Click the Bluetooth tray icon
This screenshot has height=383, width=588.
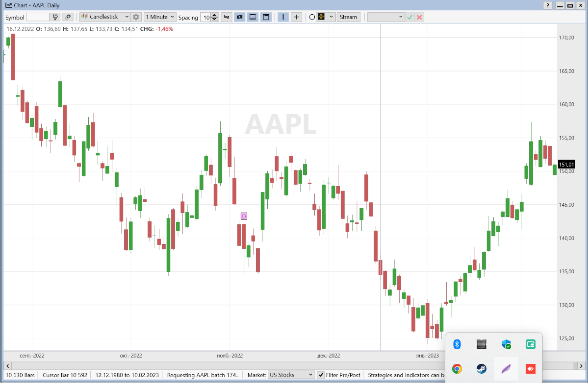(x=457, y=344)
